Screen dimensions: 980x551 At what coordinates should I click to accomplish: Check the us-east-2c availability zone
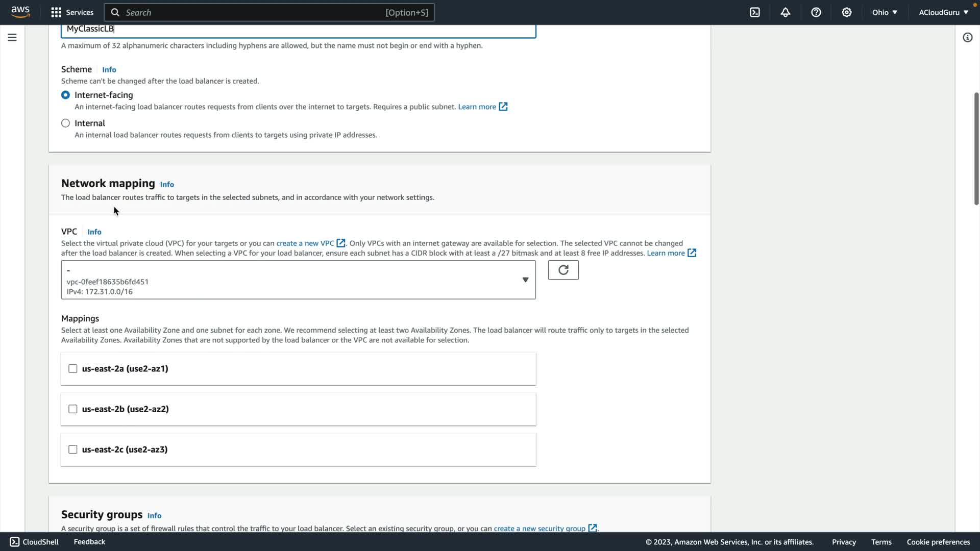pyautogui.click(x=73, y=449)
